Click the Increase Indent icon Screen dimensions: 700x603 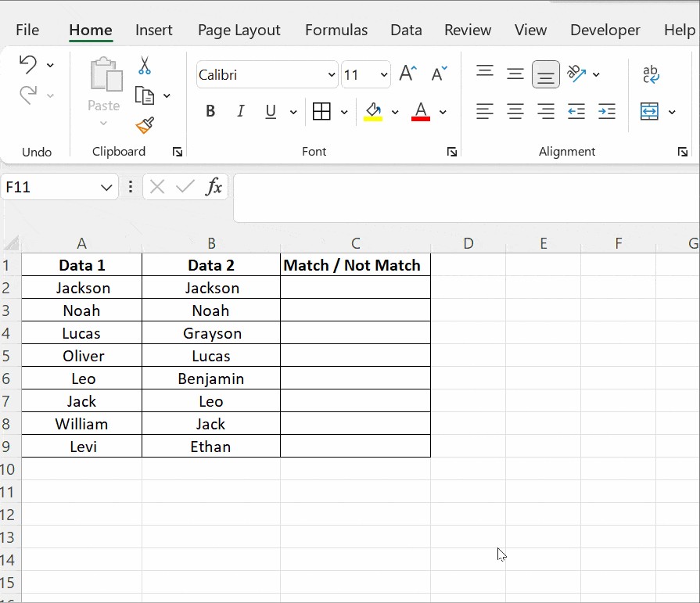point(607,111)
